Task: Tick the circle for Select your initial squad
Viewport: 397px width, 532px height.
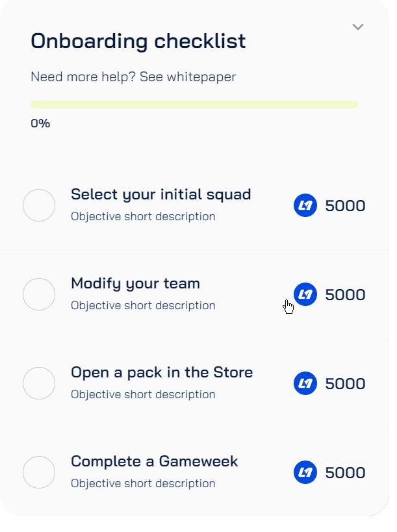Action: coord(39,206)
